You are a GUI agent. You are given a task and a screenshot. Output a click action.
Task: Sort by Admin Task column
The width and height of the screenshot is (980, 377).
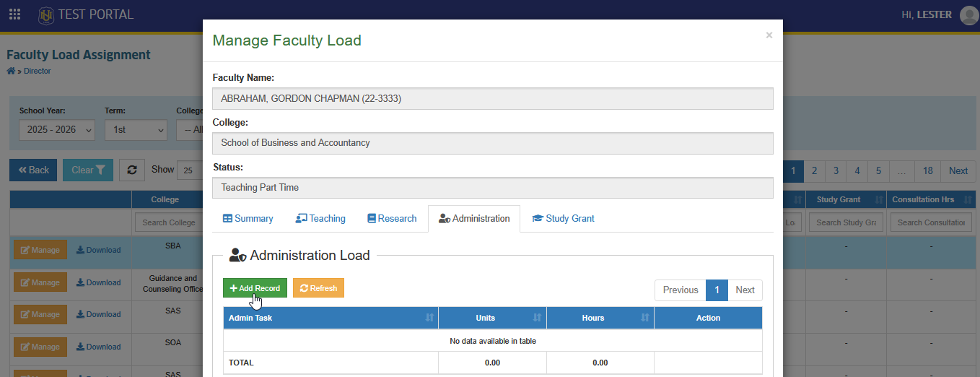(331, 318)
